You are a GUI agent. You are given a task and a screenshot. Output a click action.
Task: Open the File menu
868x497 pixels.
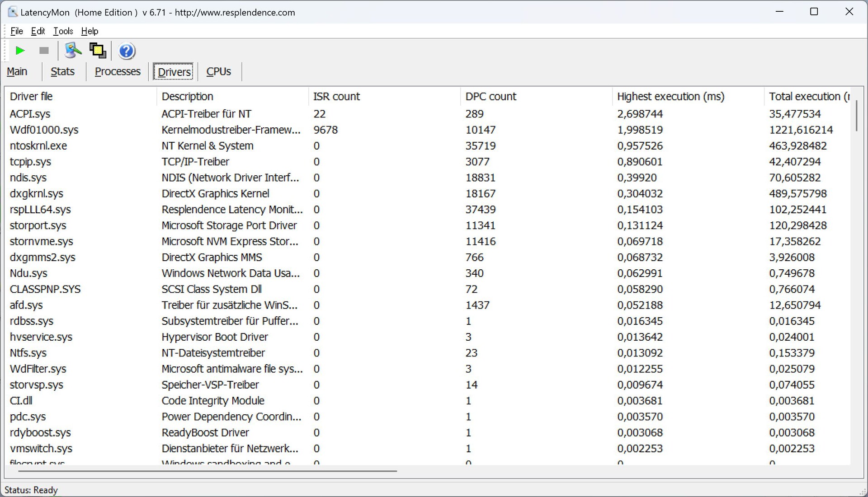click(x=17, y=31)
